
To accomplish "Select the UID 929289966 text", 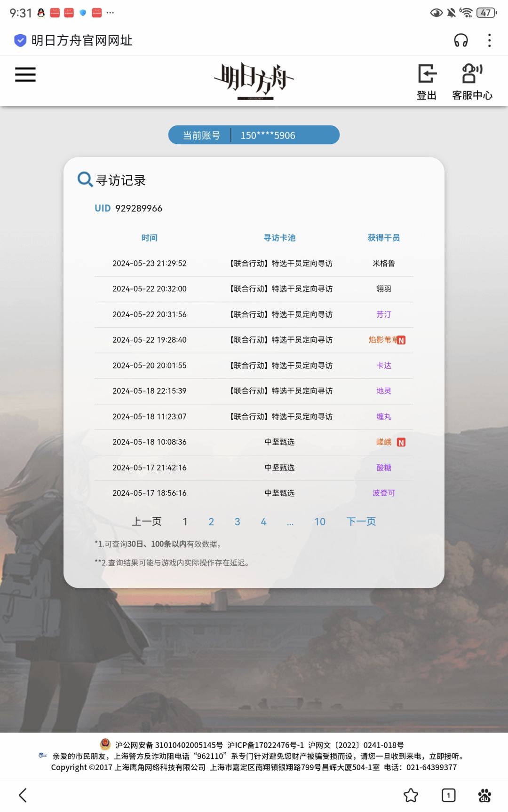I will (x=128, y=208).
